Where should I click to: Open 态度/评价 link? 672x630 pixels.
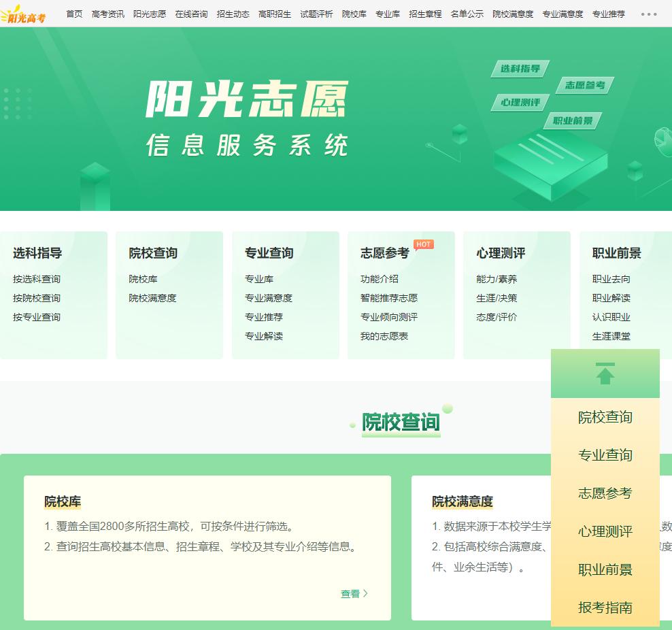(497, 317)
